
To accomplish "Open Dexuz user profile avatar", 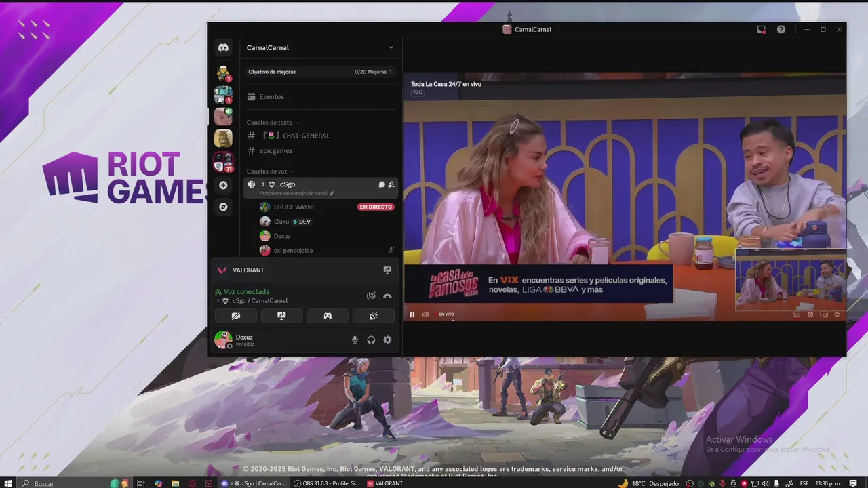I will pos(223,340).
